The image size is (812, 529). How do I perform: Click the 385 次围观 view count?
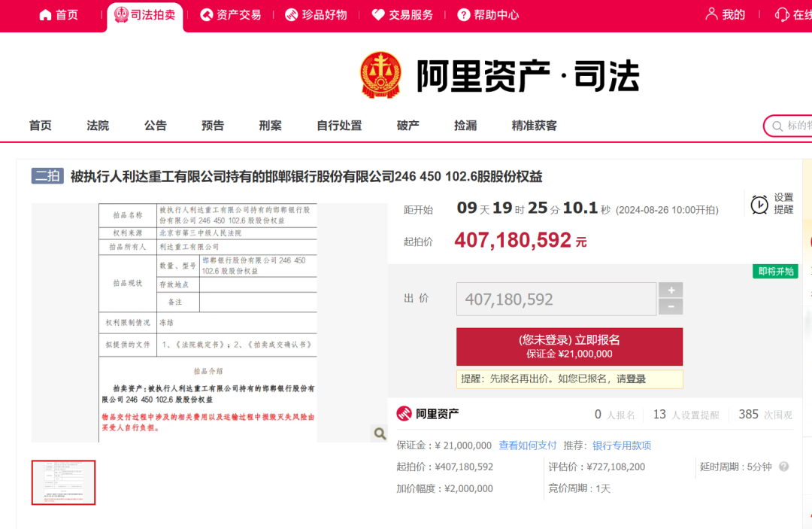pos(765,415)
